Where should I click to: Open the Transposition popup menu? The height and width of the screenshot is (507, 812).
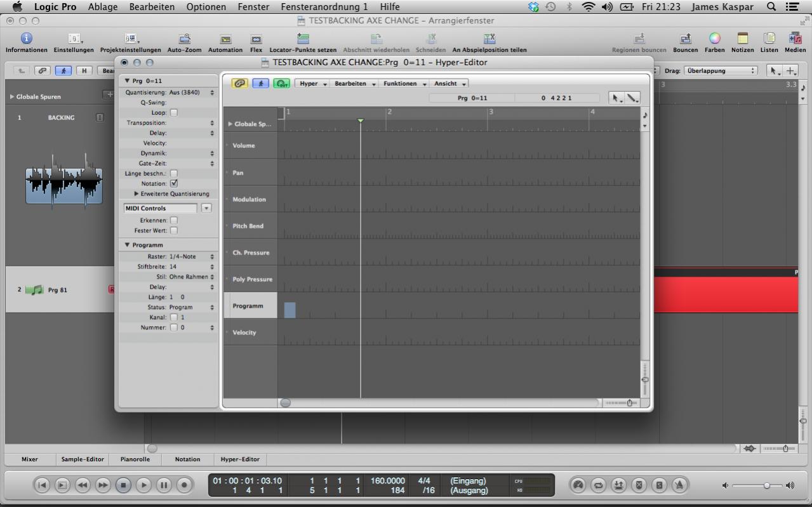(212, 123)
